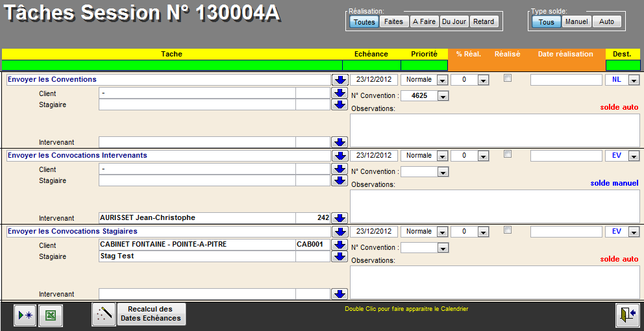
Task: Click the green bar under Tache header
Action: (172, 65)
